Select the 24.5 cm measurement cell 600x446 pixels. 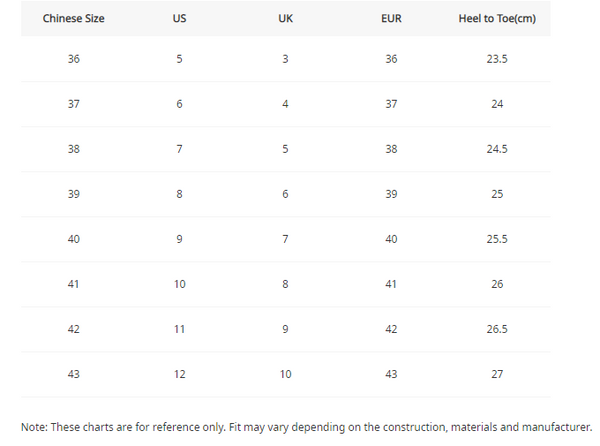[497, 149]
